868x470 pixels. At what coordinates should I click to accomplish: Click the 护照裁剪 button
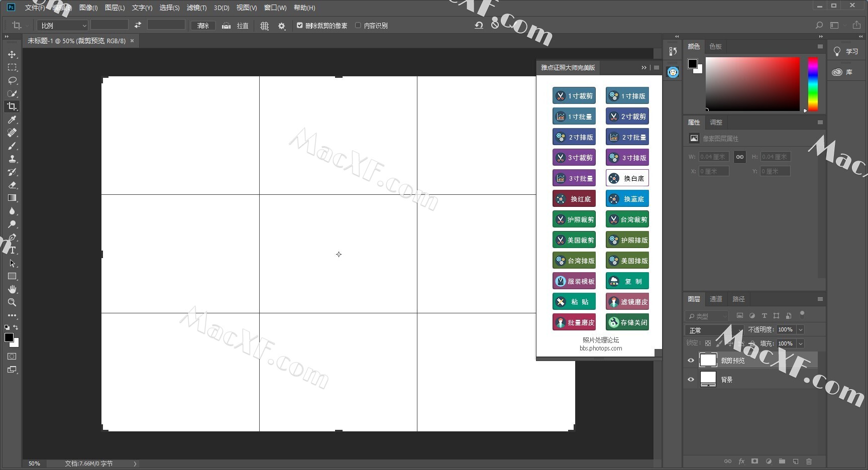point(574,219)
